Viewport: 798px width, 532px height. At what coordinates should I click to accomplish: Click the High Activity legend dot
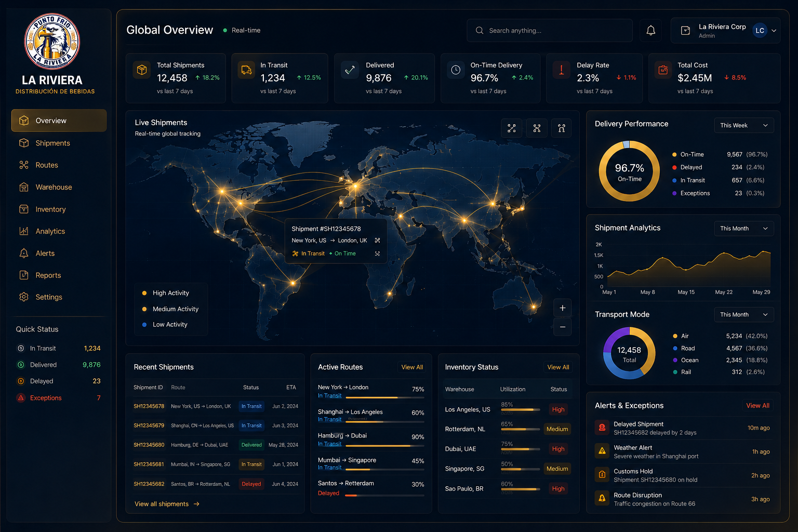144,293
